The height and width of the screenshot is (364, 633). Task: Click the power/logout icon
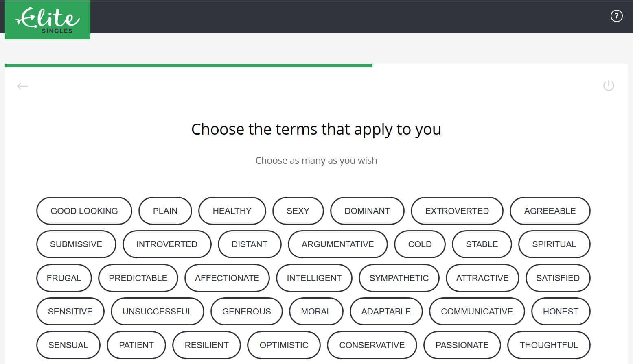coord(609,86)
